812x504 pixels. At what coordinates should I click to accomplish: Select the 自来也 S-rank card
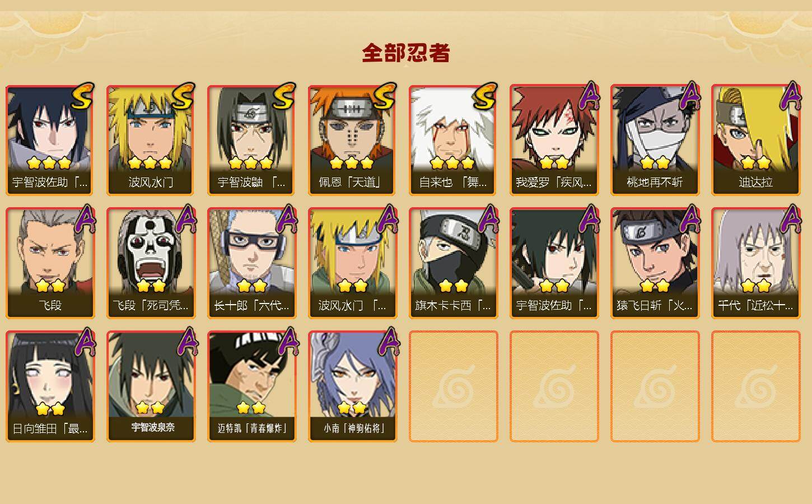[x=453, y=140]
